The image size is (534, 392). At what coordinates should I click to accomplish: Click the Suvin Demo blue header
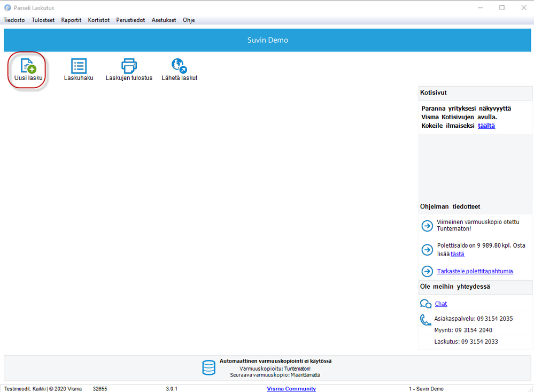(x=267, y=40)
